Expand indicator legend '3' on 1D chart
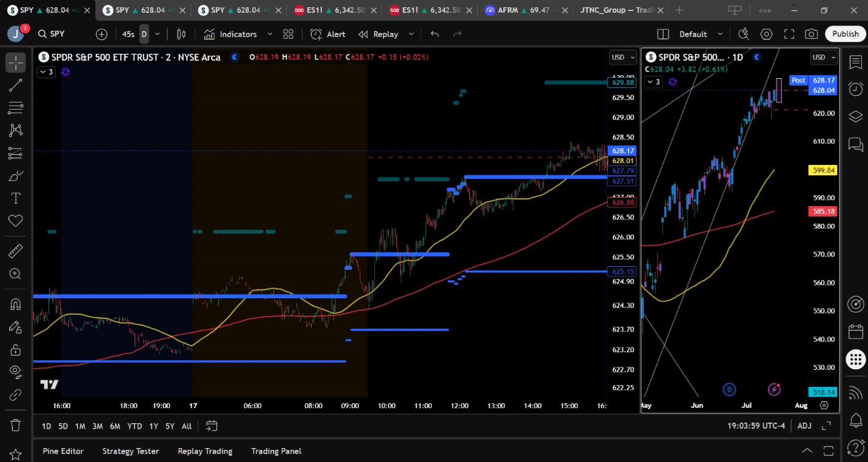The height and width of the screenshot is (462, 868). point(655,81)
